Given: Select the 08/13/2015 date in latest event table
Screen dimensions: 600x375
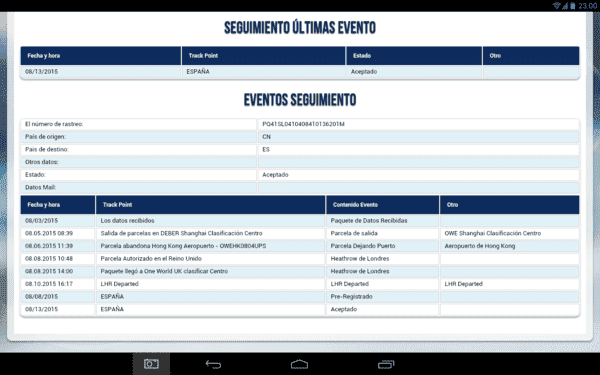Looking at the screenshot, I should tap(41, 72).
